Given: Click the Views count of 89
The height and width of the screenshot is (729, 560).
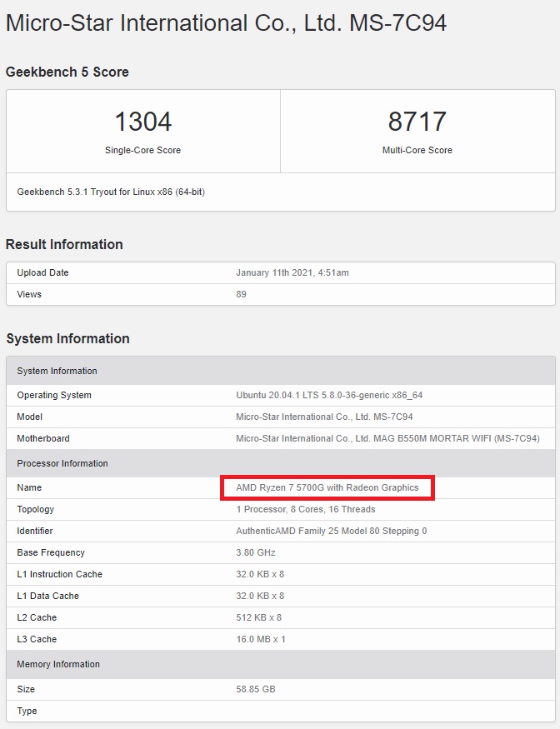Looking at the screenshot, I should pyautogui.click(x=242, y=294).
